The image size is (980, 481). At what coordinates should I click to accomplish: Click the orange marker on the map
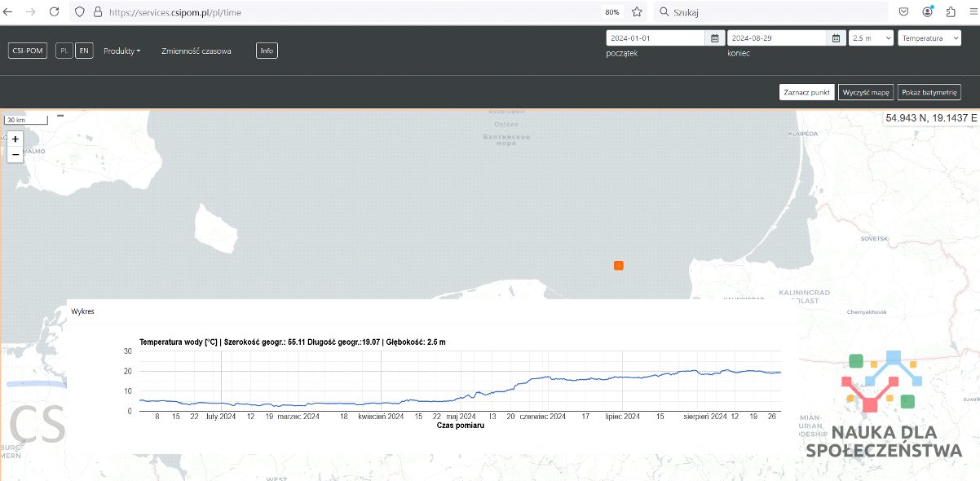[619, 265]
